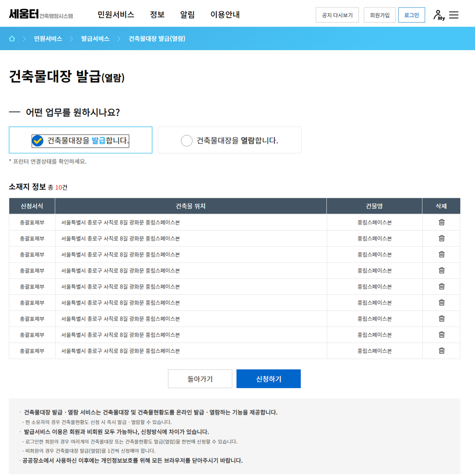This screenshot has width=475, height=476.
Task: Click the 로그인 button
Action: 411,14
